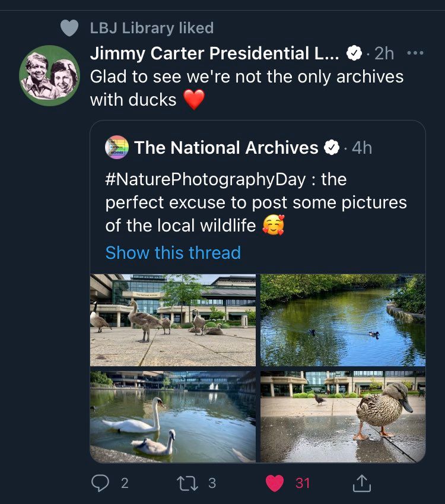Image resolution: width=445 pixels, height=504 pixels.
Task: View the geese on pavement photo
Action: click(x=173, y=320)
